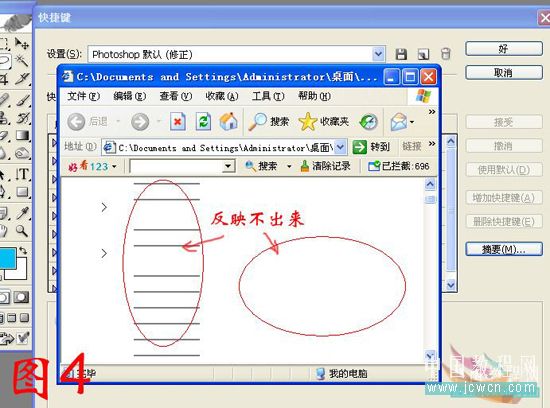Switch to Quick Mask mode icon
The image size is (550, 408).
click(21, 297)
